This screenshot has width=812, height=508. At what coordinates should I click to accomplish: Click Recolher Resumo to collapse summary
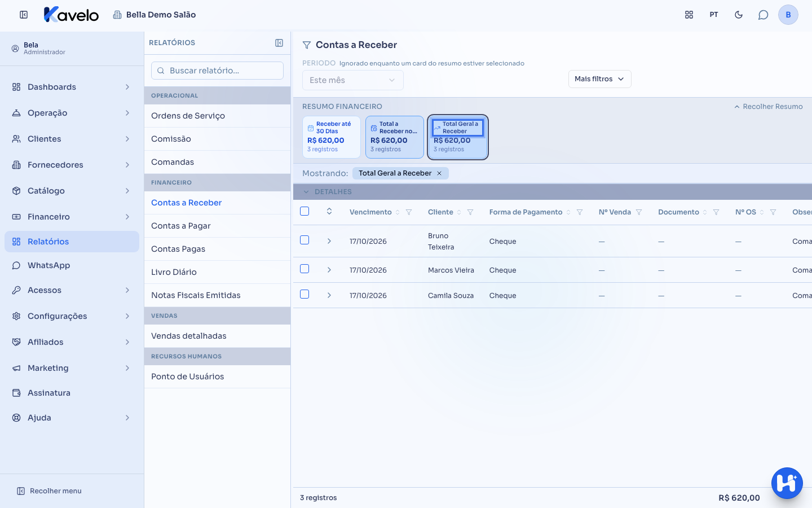click(768, 107)
